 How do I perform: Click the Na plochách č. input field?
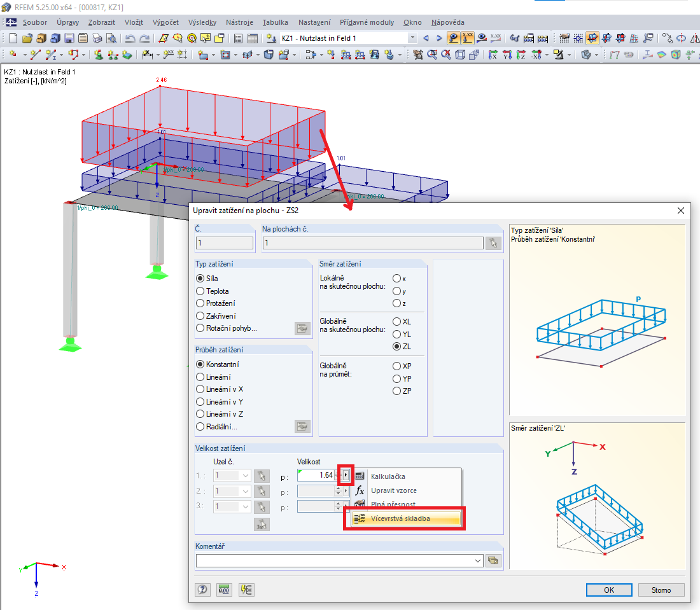[373, 243]
